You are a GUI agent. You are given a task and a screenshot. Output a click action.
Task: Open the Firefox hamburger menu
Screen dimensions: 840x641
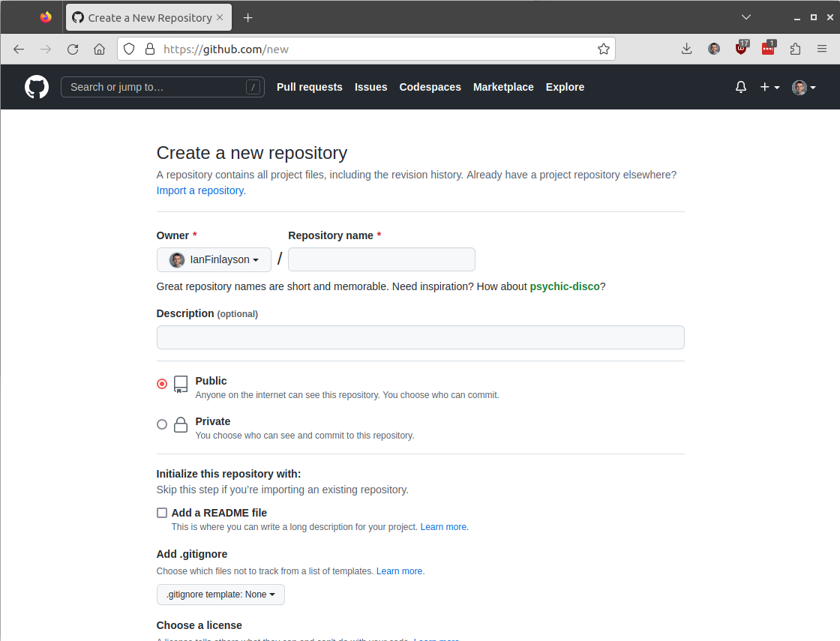[822, 49]
